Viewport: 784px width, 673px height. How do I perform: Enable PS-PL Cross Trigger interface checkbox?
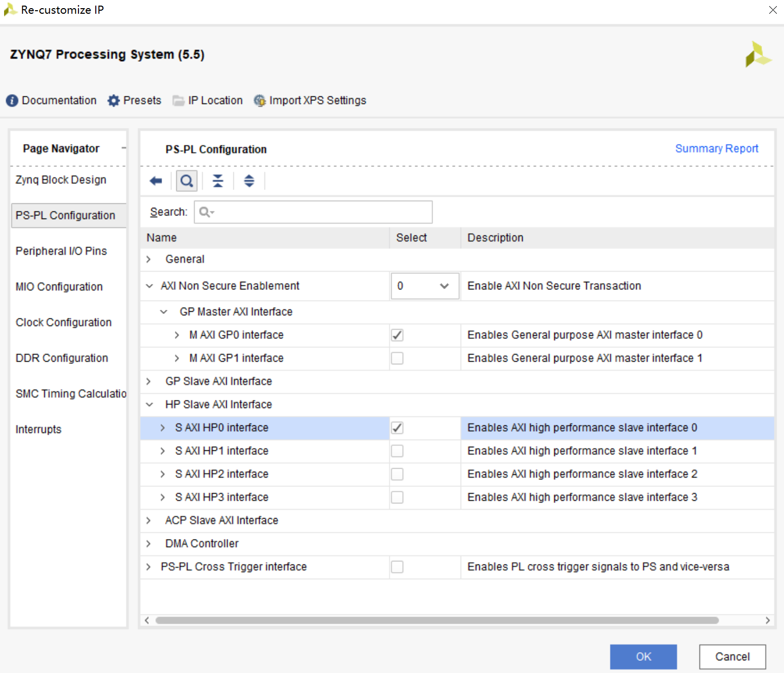397,567
